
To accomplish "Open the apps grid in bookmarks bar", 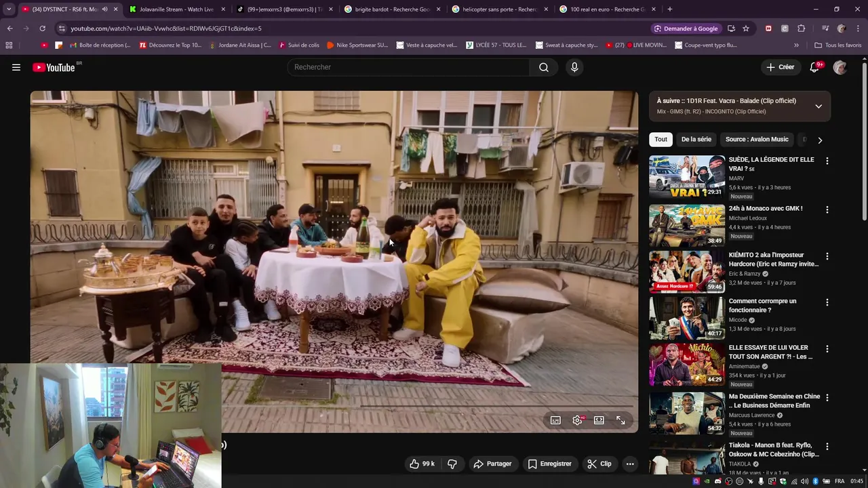I will coord(9,45).
